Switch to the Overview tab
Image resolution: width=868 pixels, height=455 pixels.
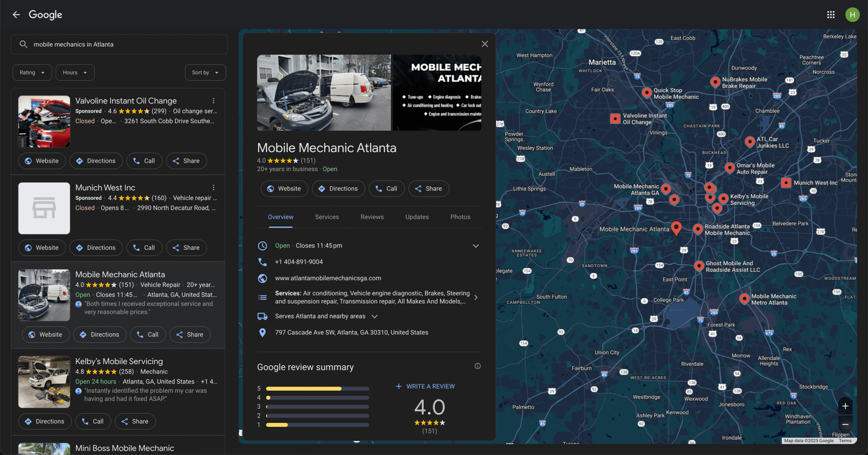(280, 217)
